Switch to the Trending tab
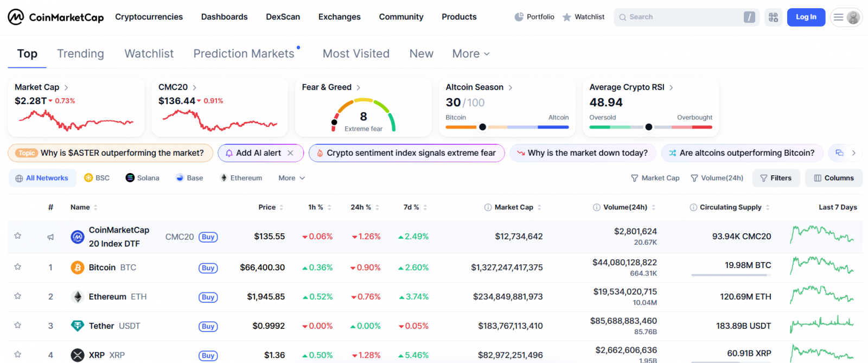 (80, 54)
